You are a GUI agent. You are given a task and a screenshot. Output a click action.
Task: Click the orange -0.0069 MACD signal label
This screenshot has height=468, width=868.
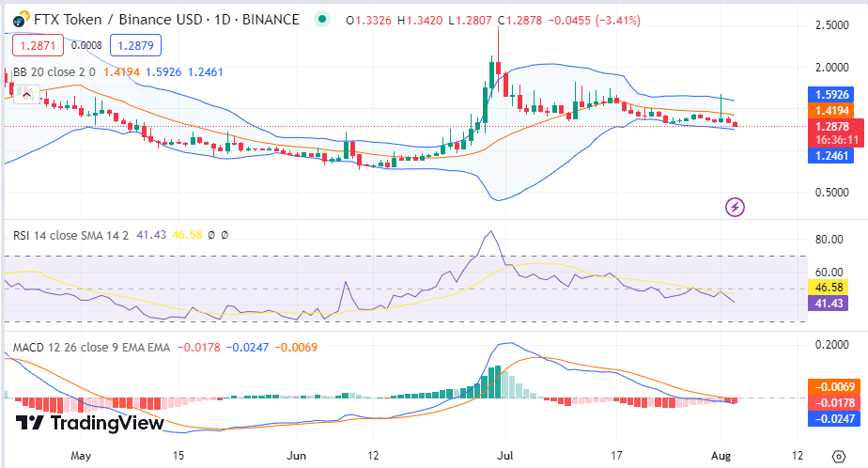click(834, 386)
